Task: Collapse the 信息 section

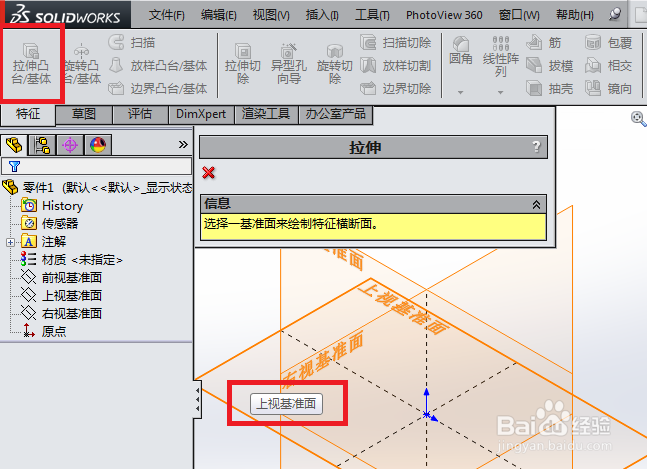Action: (536, 204)
